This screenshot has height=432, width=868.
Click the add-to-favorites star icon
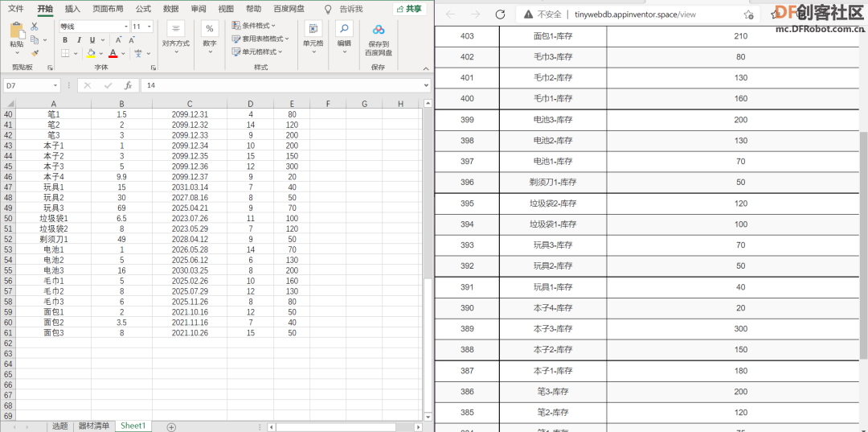pos(748,15)
